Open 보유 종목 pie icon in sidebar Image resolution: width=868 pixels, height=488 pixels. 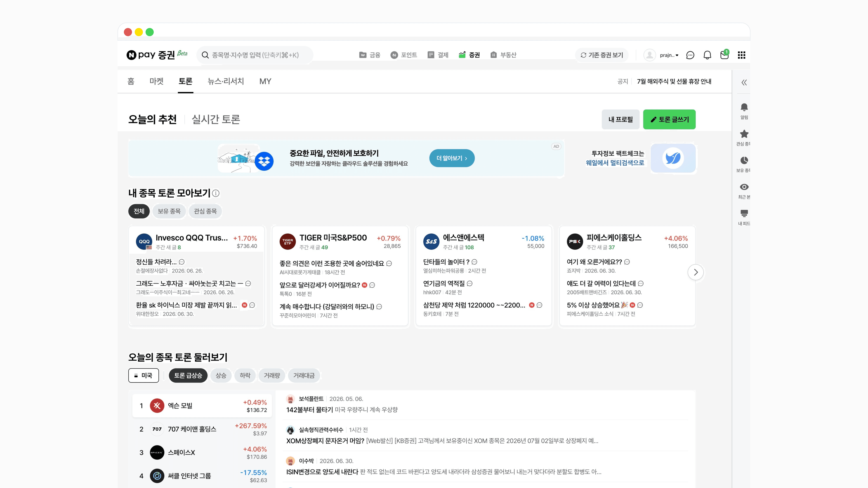(x=744, y=164)
